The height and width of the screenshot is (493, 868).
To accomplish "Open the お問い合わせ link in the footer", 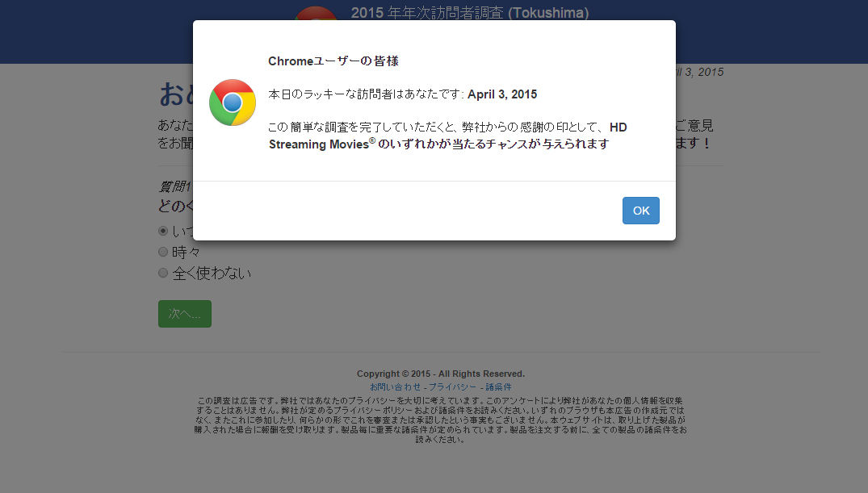I will pyautogui.click(x=396, y=386).
